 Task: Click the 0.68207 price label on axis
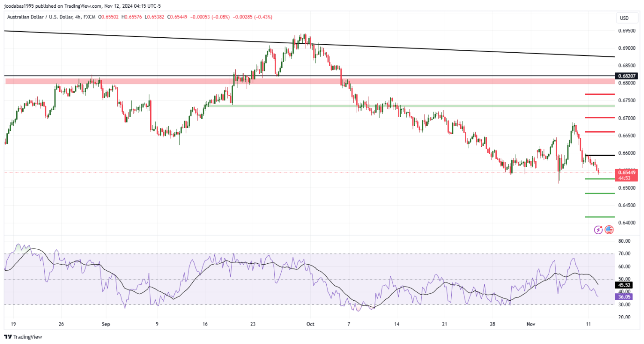[x=627, y=76]
